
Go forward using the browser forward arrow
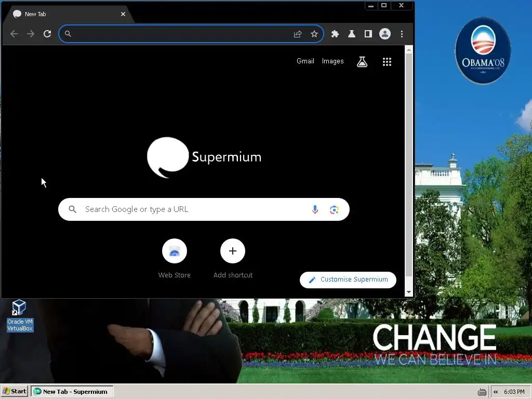31,34
